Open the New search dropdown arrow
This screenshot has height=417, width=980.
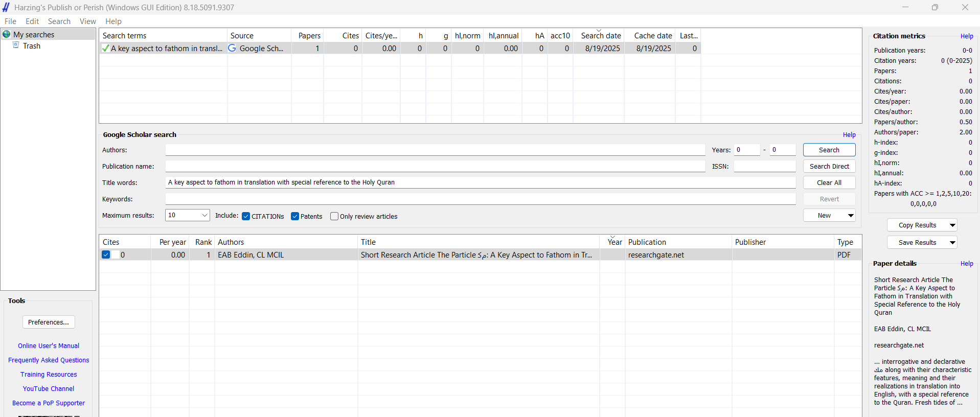(851, 216)
